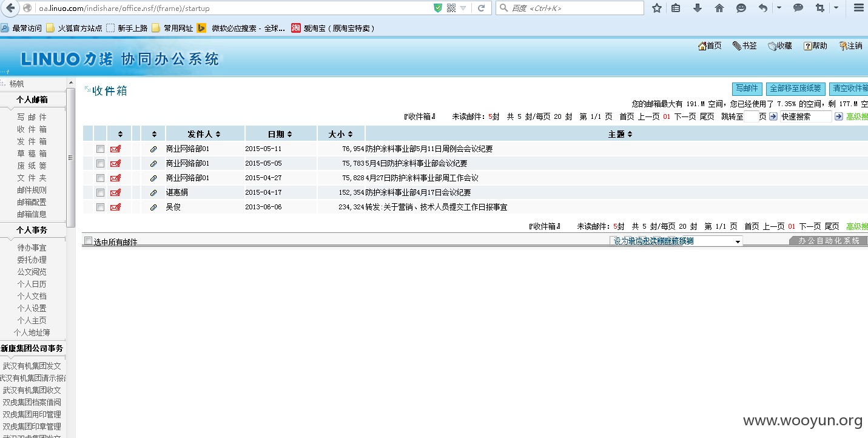Open the 首页 home icon in the header
Viewport: 868px width, 438px height.
710,45
